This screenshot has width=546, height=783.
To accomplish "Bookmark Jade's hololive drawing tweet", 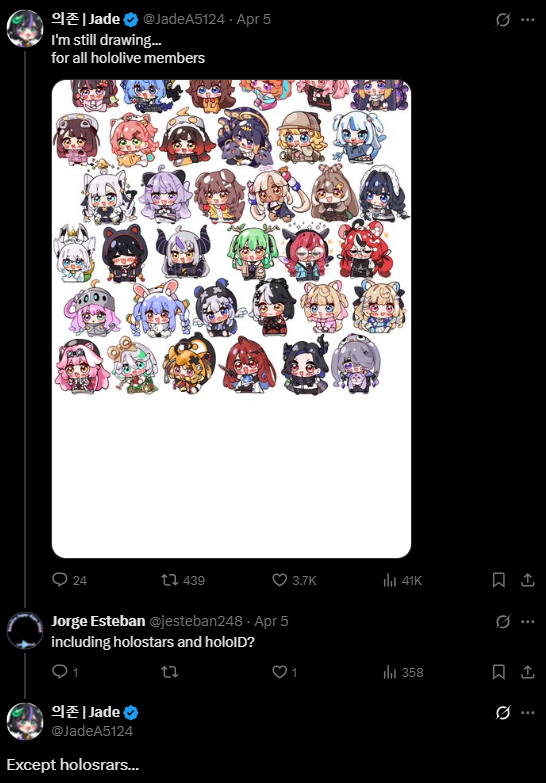I will click(x=499, y=580).
